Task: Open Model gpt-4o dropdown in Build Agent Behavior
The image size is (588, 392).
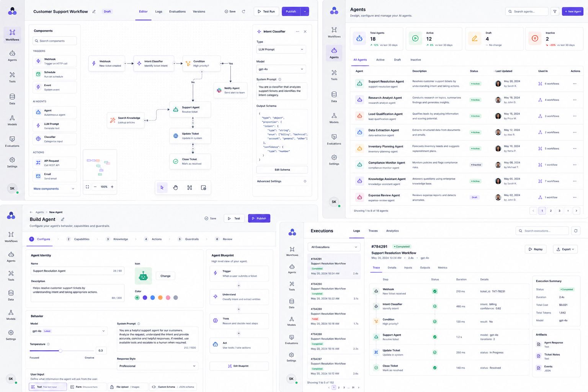Action: pos(69,331)
